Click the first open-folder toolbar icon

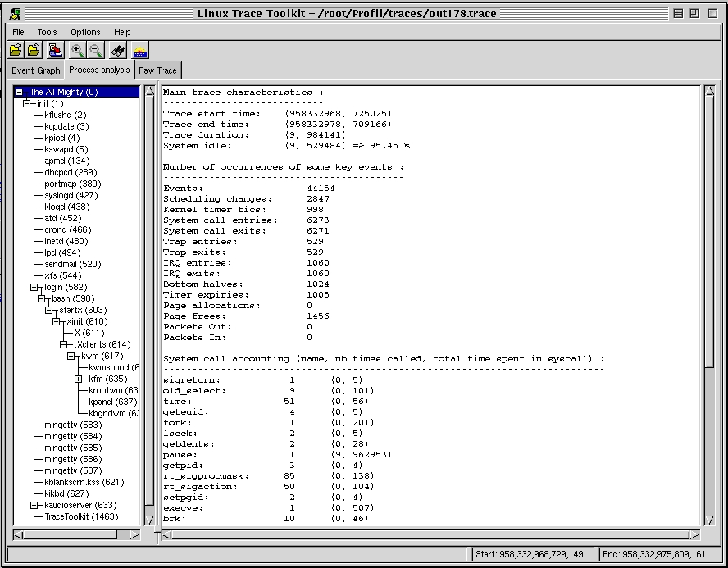click(16, 50)
